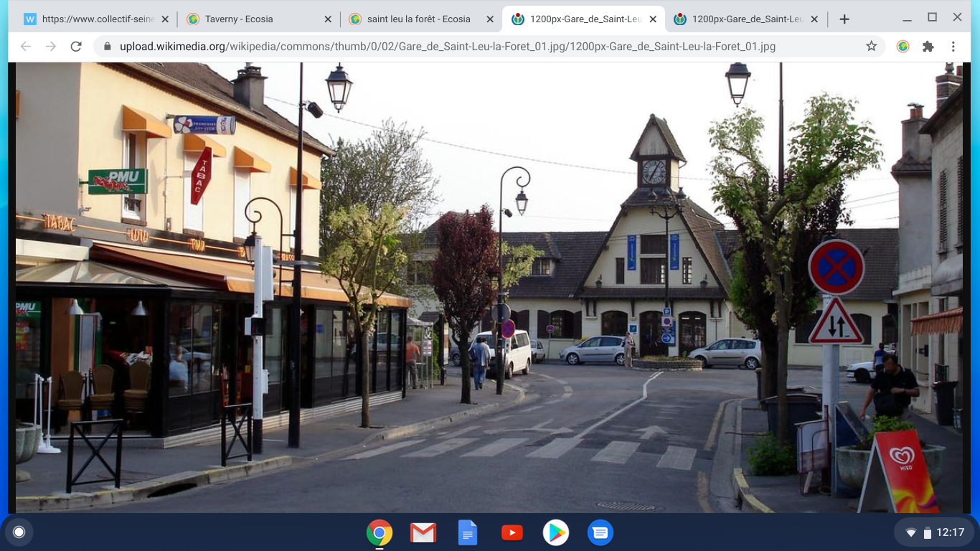Open Gmail from the shelf

pos(423,532)
